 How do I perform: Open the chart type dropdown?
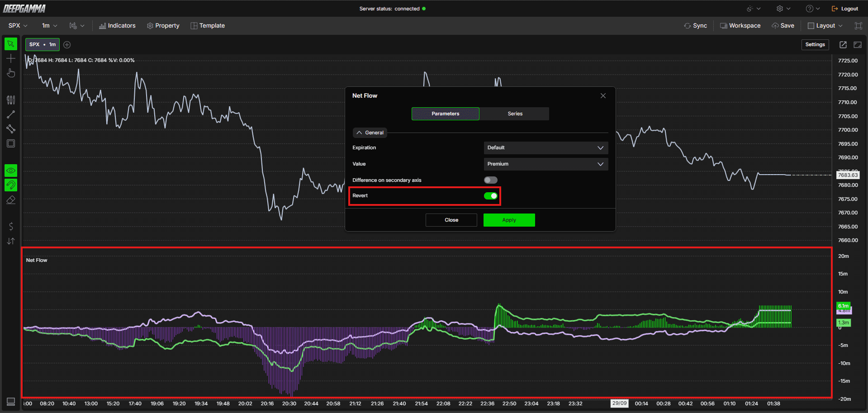pos(77,26)
